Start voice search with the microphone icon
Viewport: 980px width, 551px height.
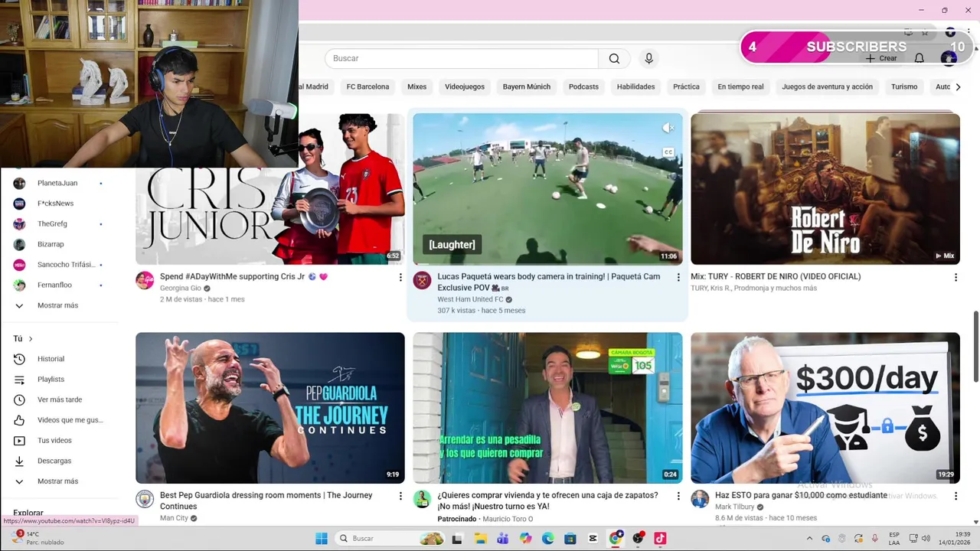coord(648,59)
